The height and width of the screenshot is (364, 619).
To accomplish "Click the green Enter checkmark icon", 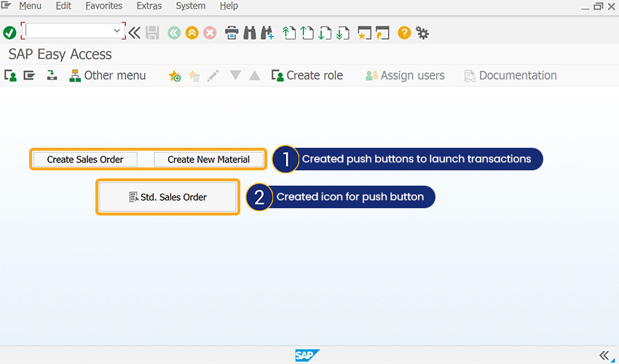I will point(9,33).
